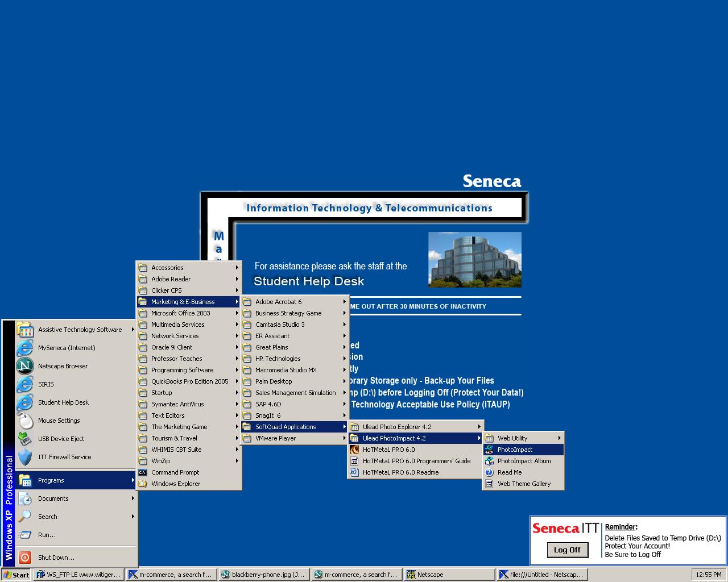728x582 pixels.
Task: Open HR Technologies folder
Action: coord(295,359)
